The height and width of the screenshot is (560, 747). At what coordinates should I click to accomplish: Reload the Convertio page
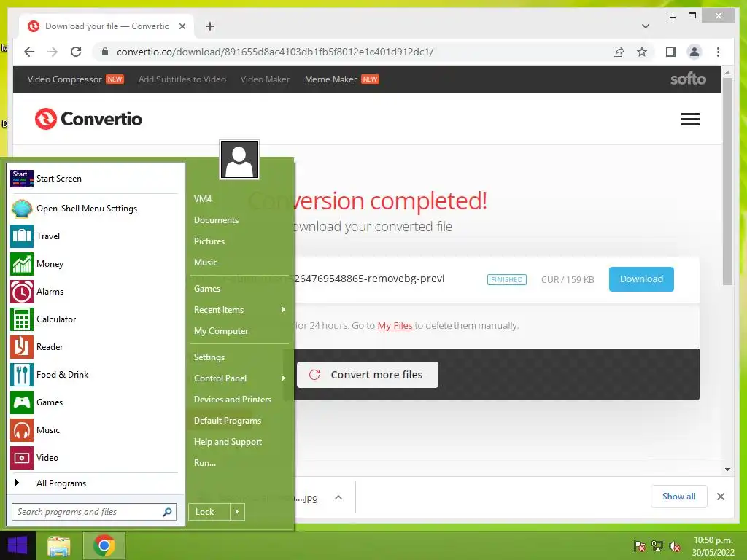(76, 52)
